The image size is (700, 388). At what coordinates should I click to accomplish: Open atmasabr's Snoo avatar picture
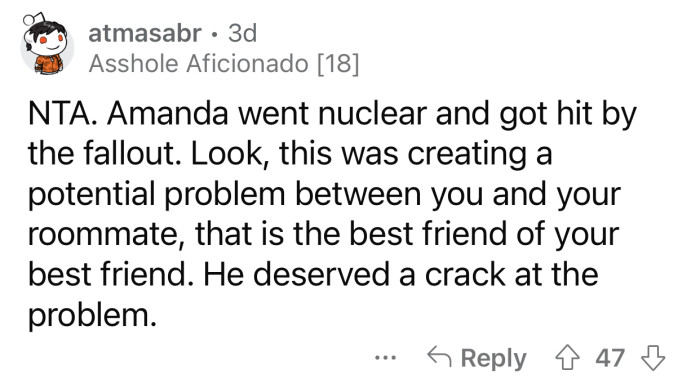[47, 45]
